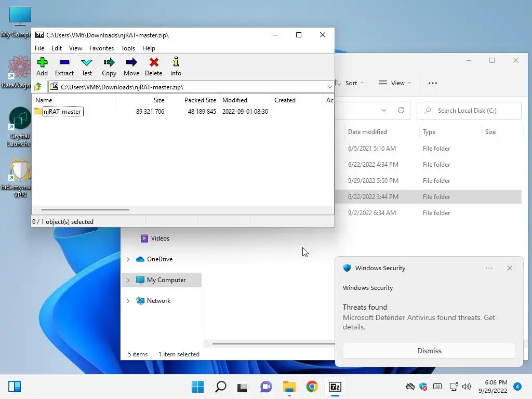
Task: Open volume control in system tray
Action: click(x=467, y=387)
